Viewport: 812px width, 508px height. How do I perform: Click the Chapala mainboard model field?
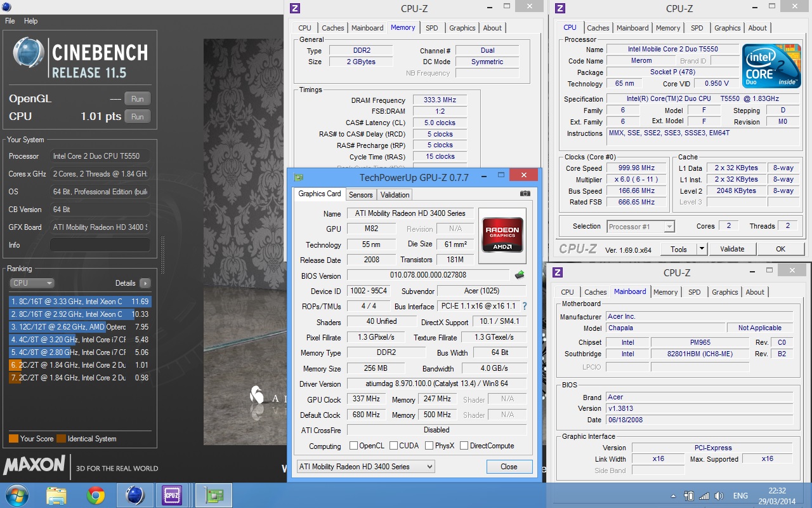(665, 328)
